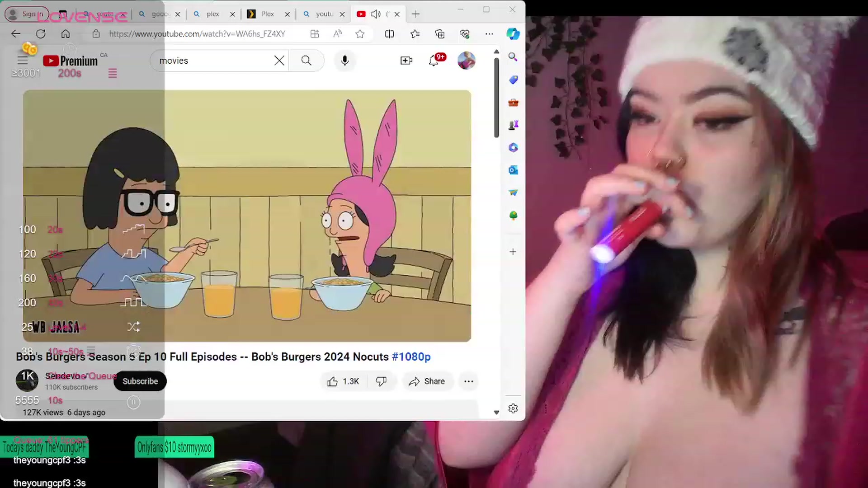
Task: Open the Collections icon in toolbar
Action: pos(440,34)
